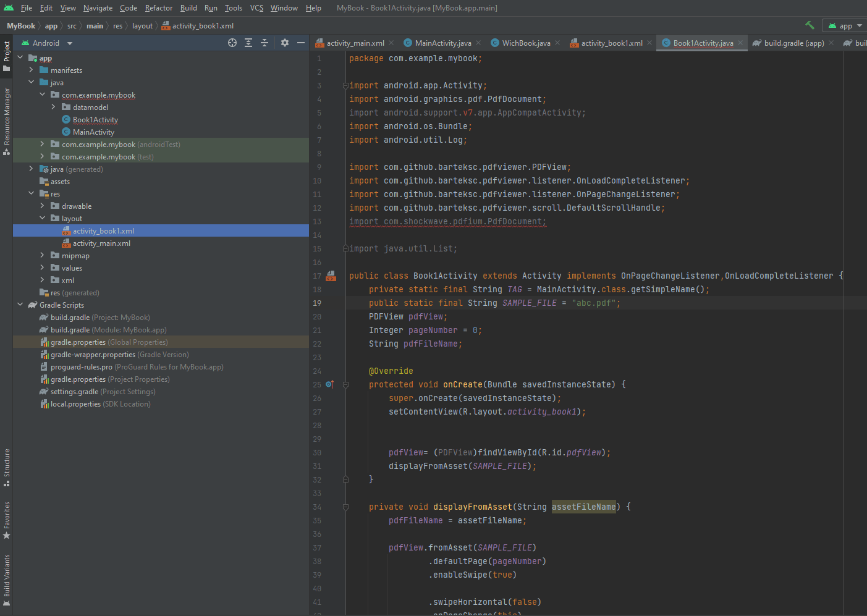The image size is (867, 616).
Task: Click main in the breadcrumb bar
Action: coord(95,26)
